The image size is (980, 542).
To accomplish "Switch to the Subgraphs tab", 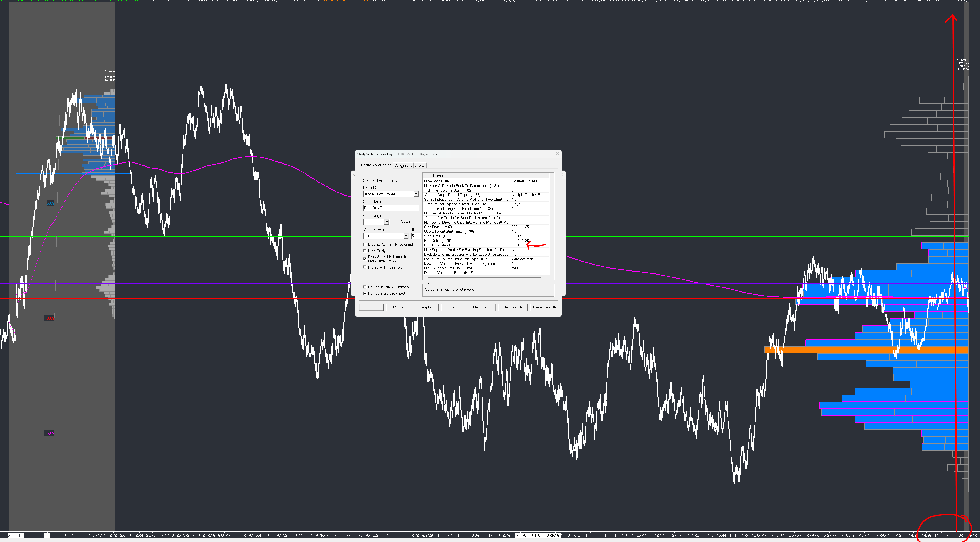I will (403, 165).
